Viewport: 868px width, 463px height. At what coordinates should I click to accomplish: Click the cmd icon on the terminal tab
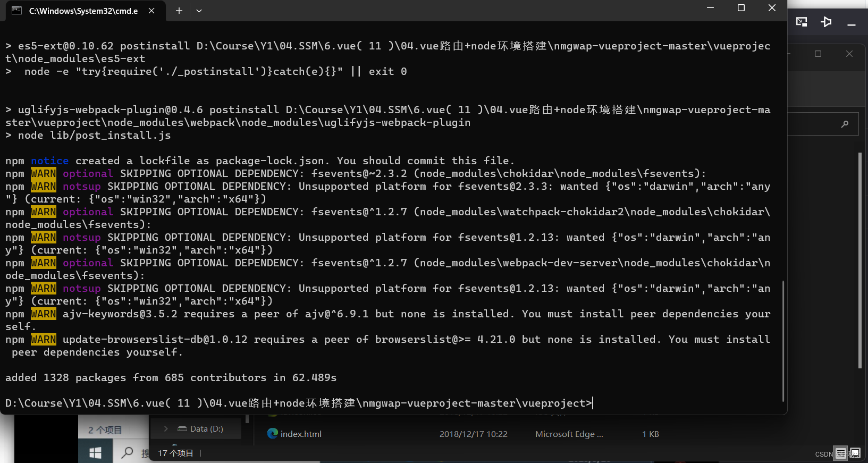(x=16, y=11)
